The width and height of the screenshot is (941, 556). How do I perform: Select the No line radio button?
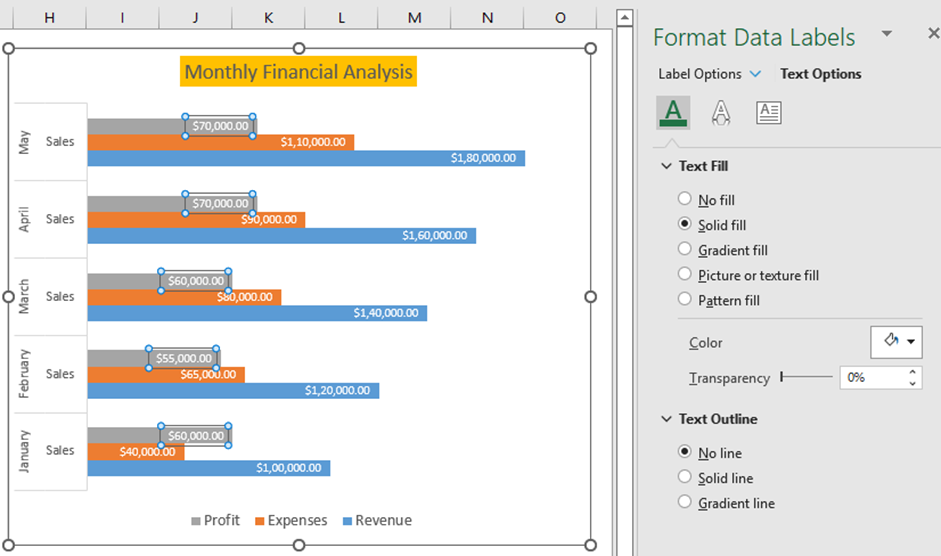click(x=684, y=452)
